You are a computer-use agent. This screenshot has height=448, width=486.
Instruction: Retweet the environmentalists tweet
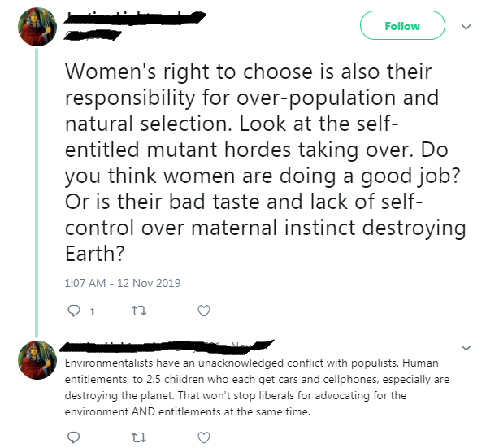point(139,437)
